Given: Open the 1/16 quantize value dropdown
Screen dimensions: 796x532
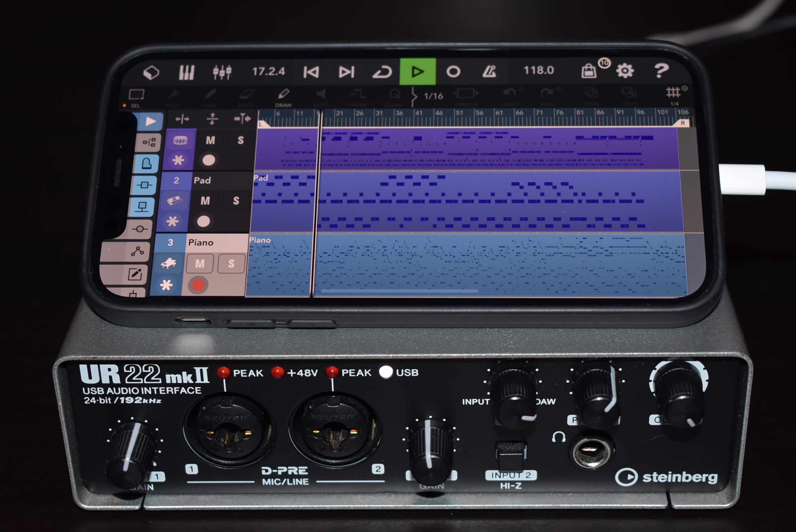Looking at the screenshot, I should coord(433,96).
